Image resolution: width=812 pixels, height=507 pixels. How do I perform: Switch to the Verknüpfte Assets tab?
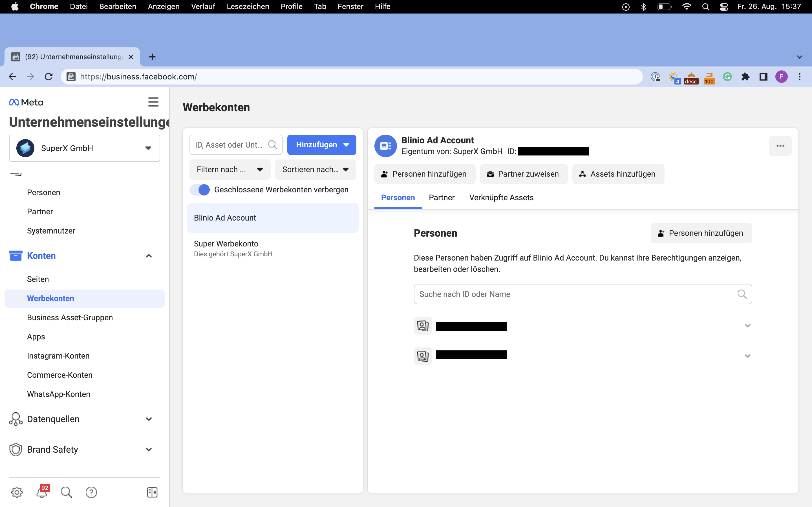[x=501, y=197]
